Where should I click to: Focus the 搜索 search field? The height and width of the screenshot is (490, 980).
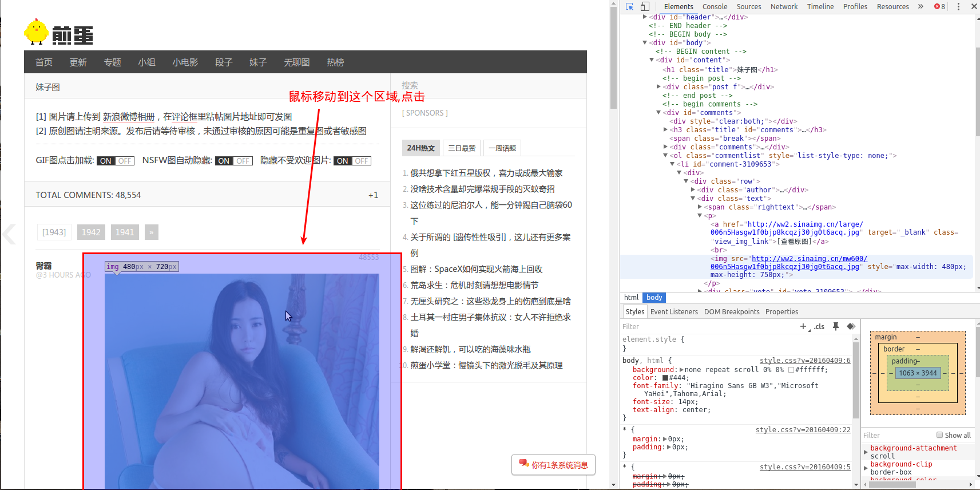(x=489, y=85)
